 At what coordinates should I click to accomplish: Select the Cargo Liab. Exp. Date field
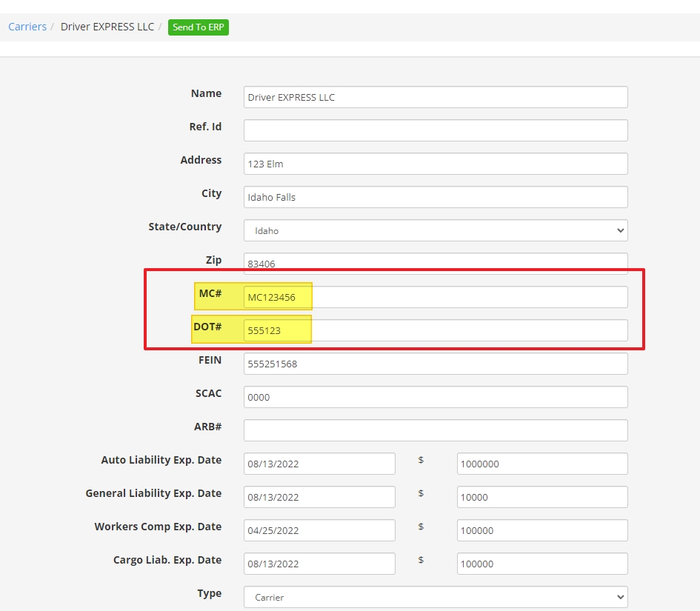pos(319,564)
